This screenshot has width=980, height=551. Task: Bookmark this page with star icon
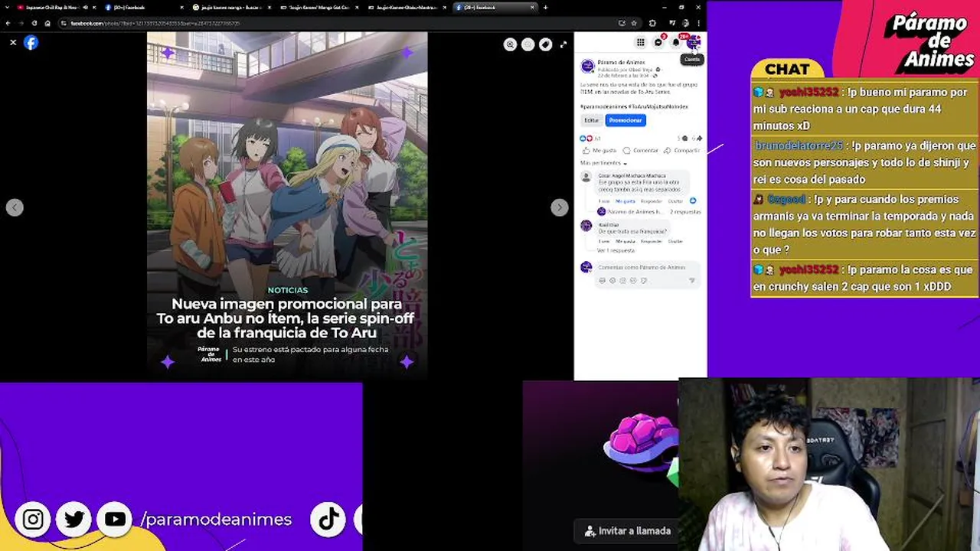point(634,23)
